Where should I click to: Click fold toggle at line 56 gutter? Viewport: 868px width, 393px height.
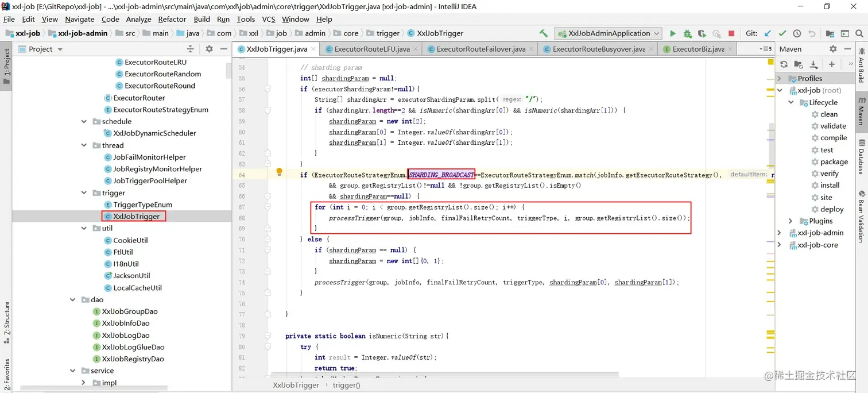coord(268,89)
